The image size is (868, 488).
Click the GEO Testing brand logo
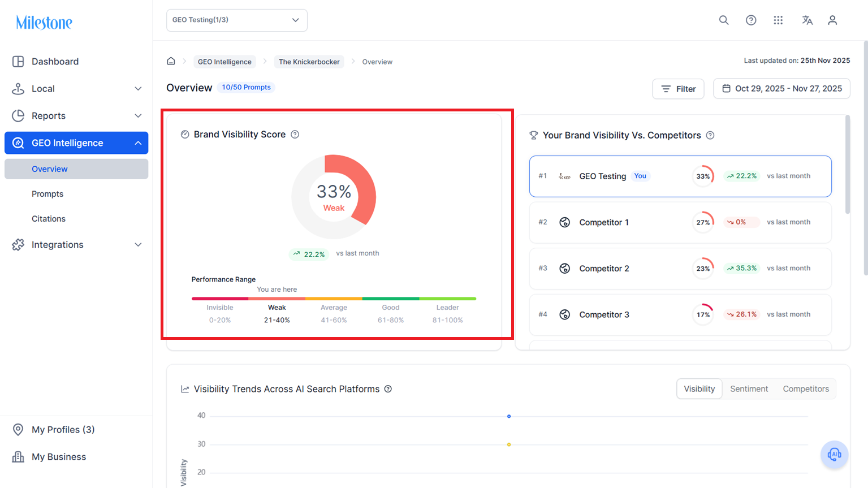(x=564, y=176)
